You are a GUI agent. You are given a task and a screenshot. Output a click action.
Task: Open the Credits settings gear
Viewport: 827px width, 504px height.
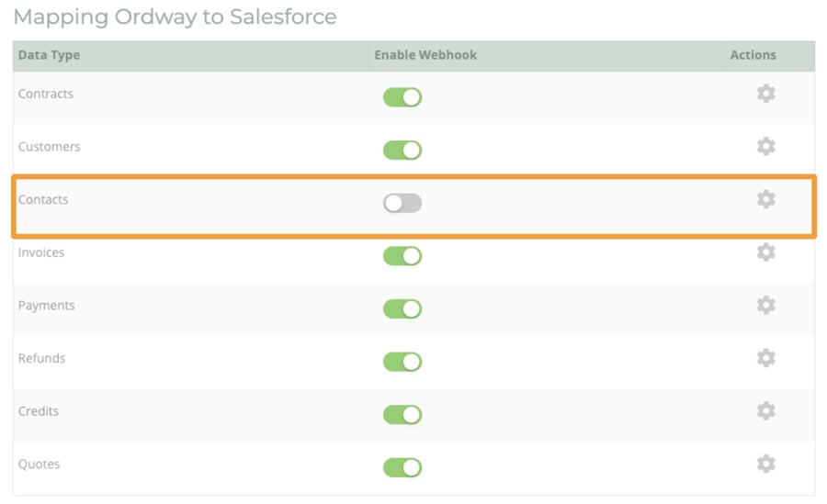coord(765,410)
